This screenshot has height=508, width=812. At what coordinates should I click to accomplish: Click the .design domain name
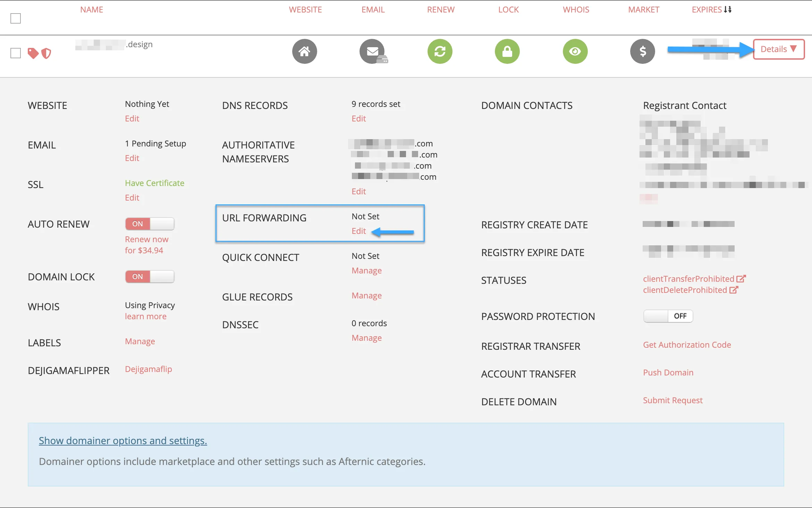[x=114, y=44]
